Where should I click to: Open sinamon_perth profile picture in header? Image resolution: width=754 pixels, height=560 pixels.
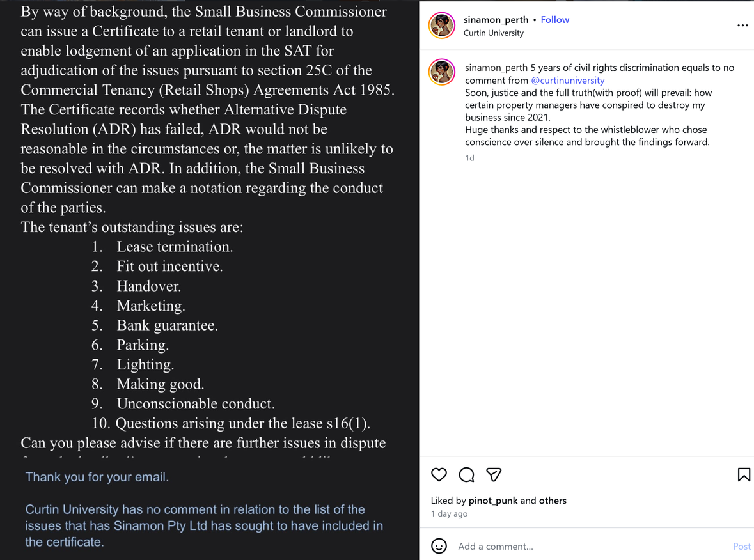[x=441, y=26]
